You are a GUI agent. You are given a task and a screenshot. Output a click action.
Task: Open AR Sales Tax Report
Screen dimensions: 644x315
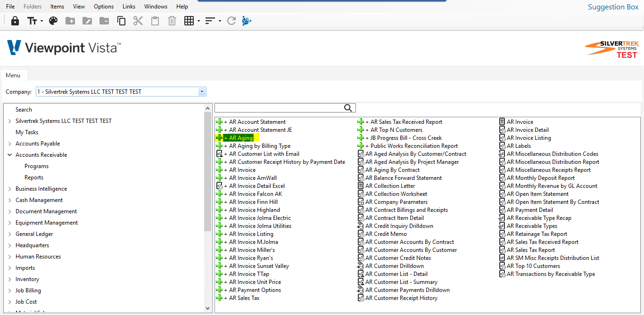pyautogui.click(x=531, y=250)
